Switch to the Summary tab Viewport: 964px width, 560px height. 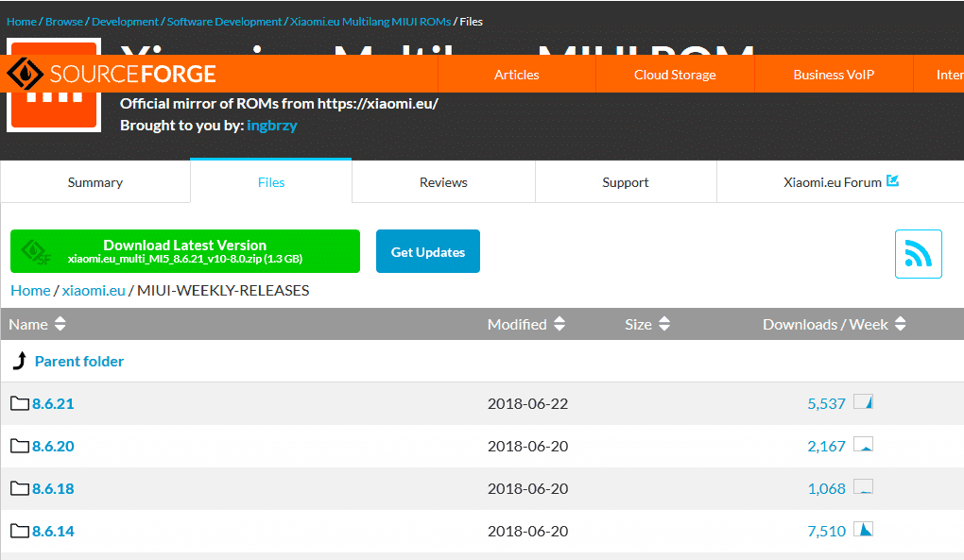(x=95, y=182)
